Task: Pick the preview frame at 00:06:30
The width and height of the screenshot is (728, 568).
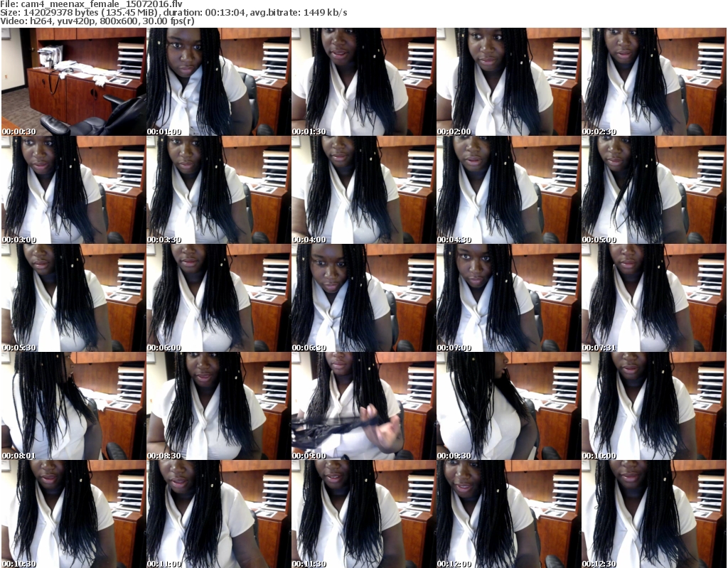Action: pyautogui.click(x=363, y=298)
